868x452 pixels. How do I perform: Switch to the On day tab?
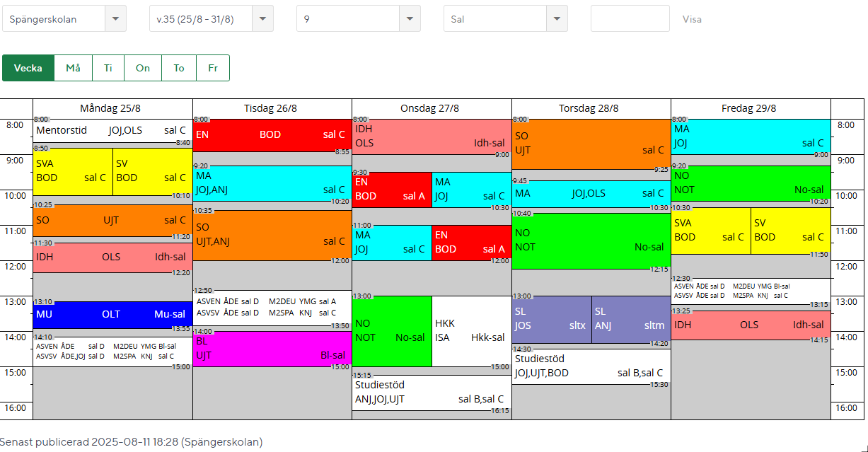tap(143, 68)
